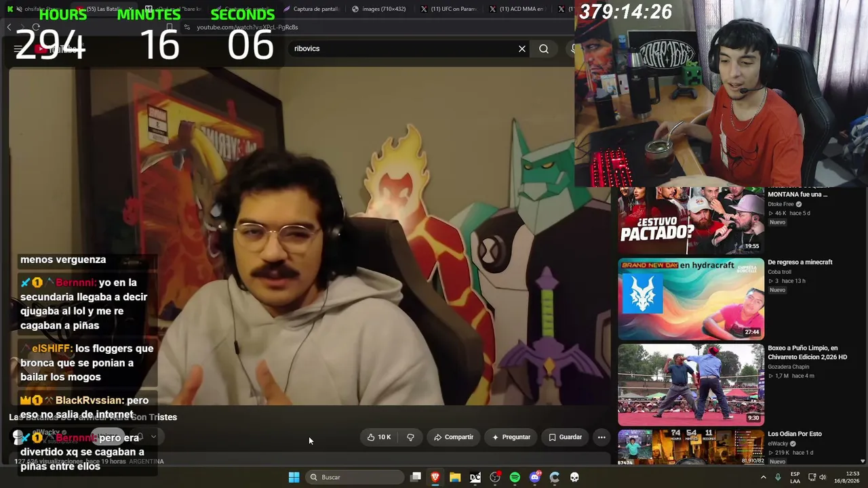Open the Windows Start menu
868x488 pixels.
(x=294, y=477)
